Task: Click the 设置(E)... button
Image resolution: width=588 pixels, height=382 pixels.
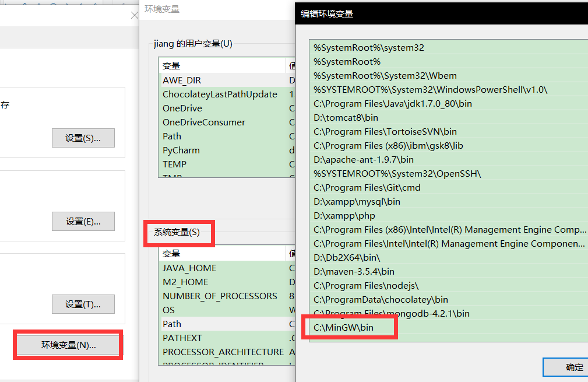Action: click(x=83, y=222)
